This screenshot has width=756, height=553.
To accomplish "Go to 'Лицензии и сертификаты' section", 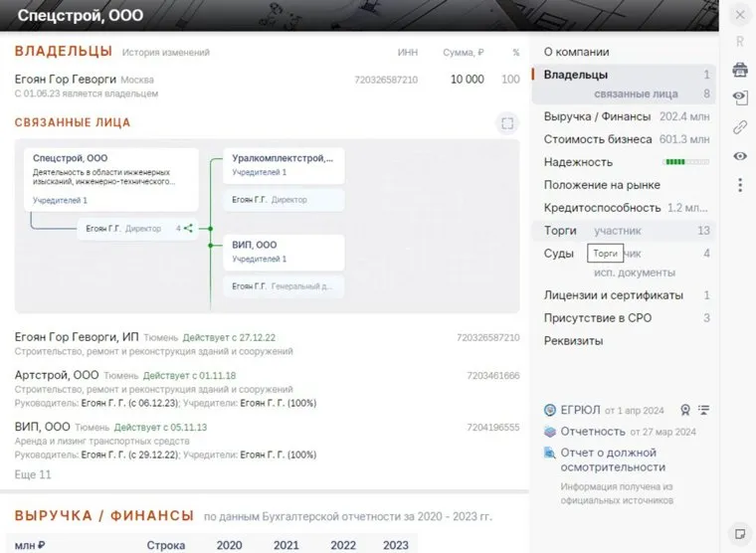I will (613, 295).
